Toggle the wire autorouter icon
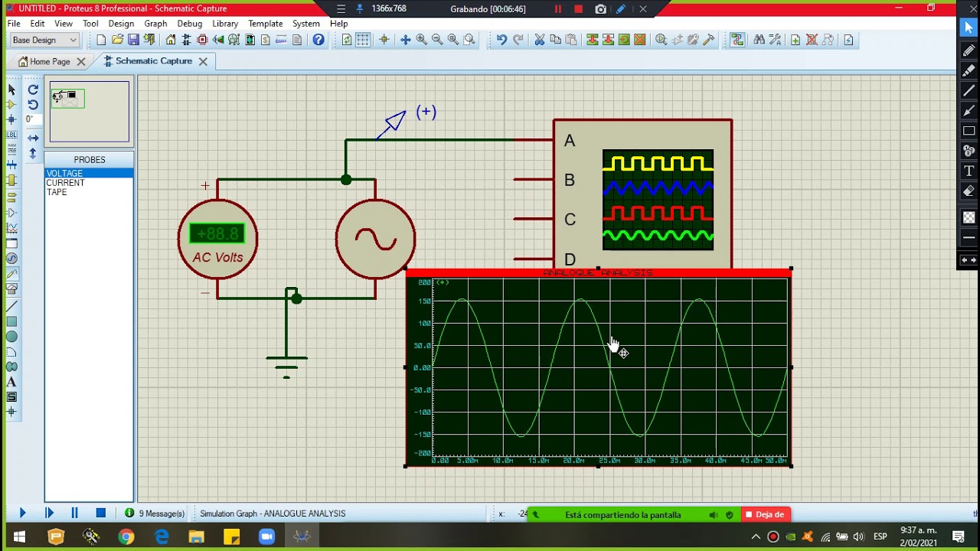This screenshot has width=980, height=551. (737, 40)
